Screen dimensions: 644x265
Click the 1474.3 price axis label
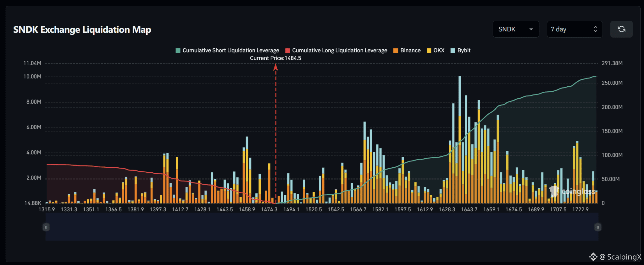(269, 209)
